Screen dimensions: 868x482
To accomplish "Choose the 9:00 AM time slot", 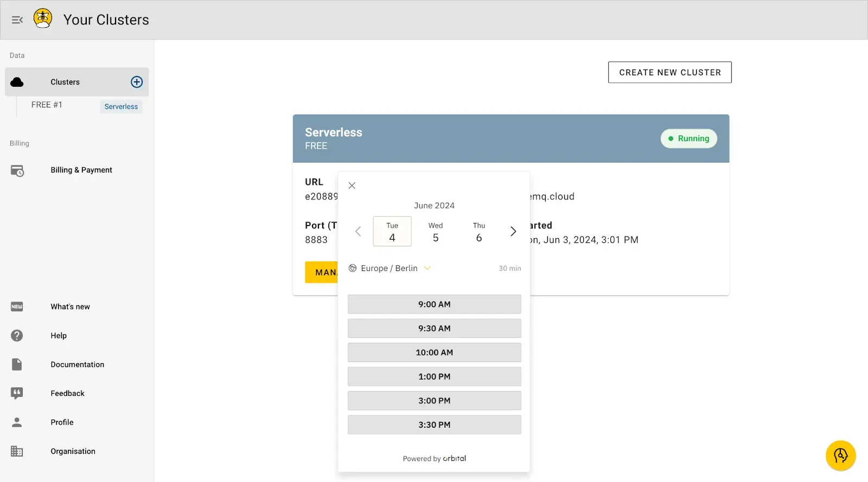I will (x=435, y=304).
